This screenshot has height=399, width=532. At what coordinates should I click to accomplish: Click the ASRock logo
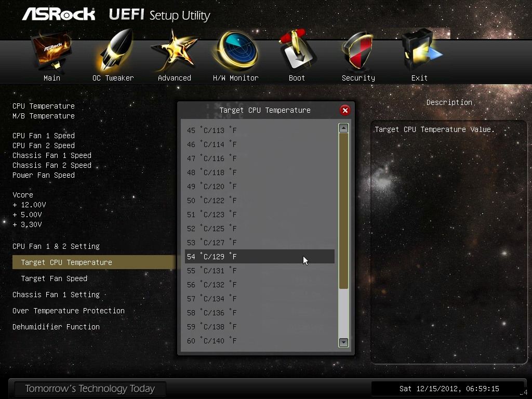(59, 15)
